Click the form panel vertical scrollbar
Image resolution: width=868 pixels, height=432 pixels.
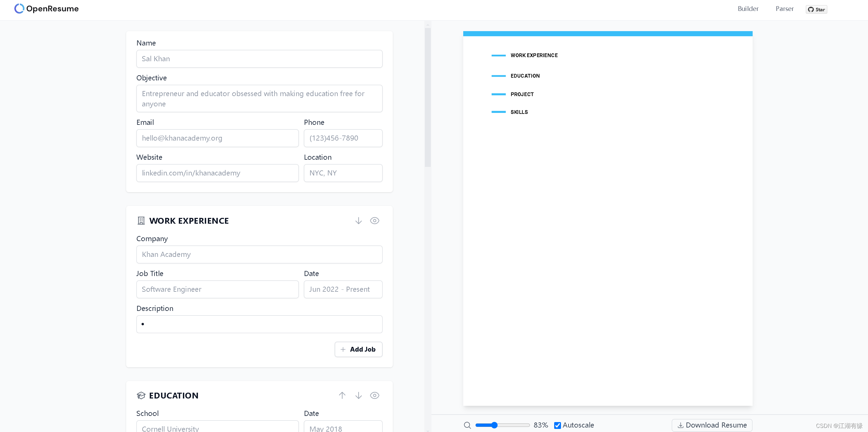(428, 97)
